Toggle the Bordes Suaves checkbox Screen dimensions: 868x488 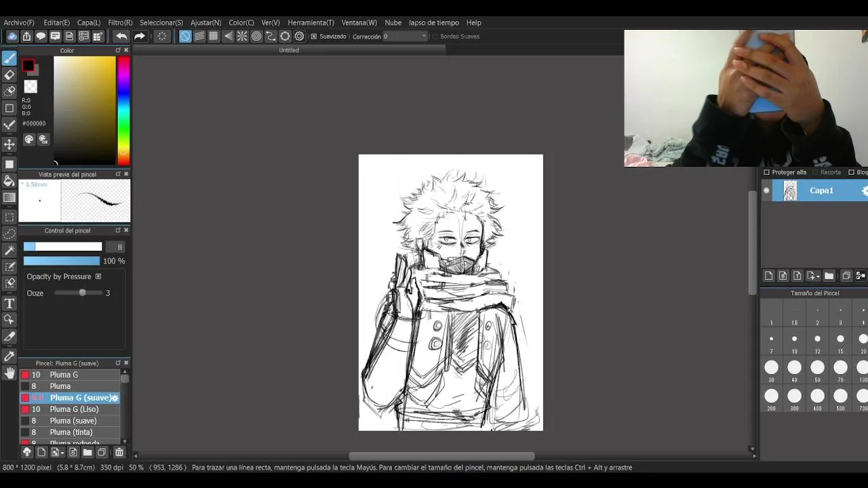tap(435, 37)
